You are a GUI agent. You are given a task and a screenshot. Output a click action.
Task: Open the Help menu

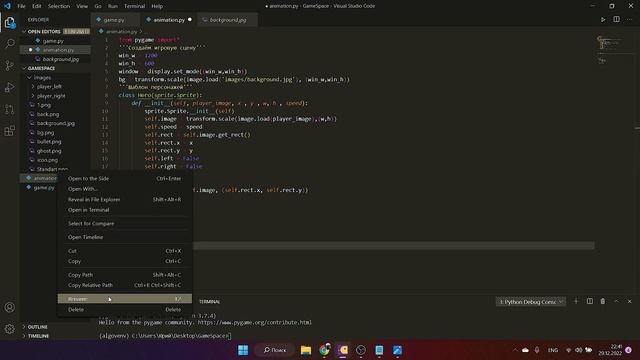[157, 6]
